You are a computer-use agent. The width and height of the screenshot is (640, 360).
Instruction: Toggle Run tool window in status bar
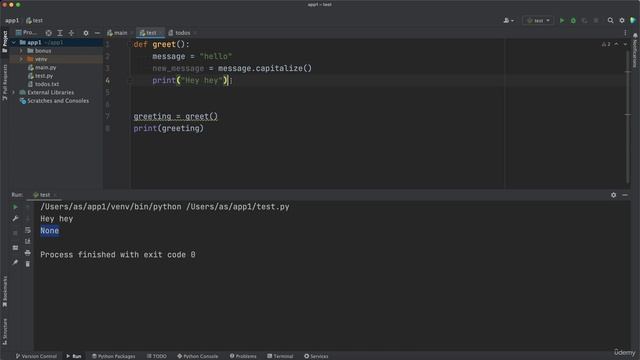pos(73,356)
